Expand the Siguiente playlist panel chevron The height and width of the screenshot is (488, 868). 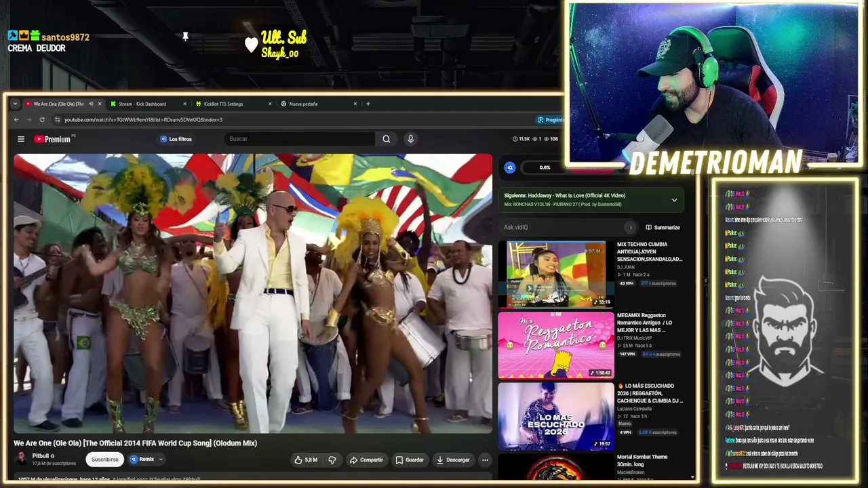(674, 200)
